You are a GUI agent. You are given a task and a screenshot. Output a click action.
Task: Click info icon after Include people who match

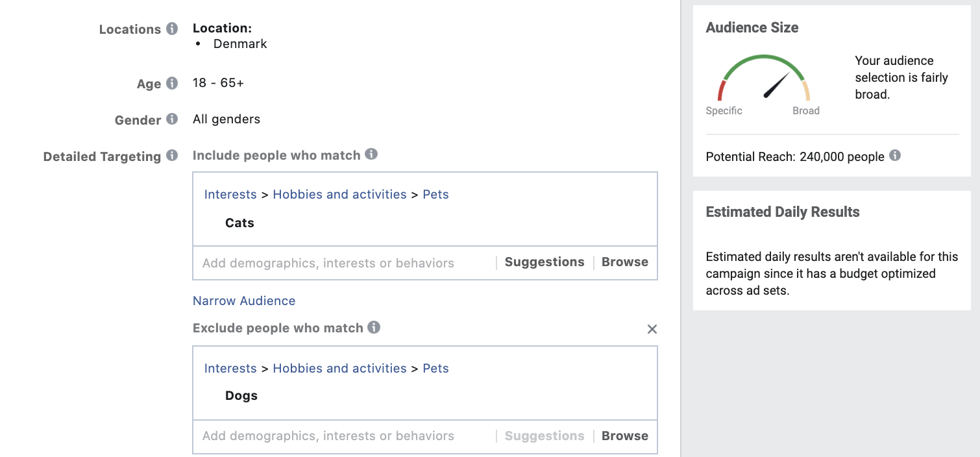[x=371, y=154]
